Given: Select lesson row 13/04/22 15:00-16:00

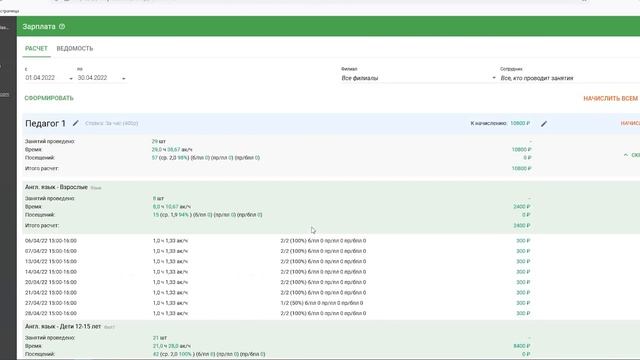Looking at the screenshot, I should coord(278,262).
